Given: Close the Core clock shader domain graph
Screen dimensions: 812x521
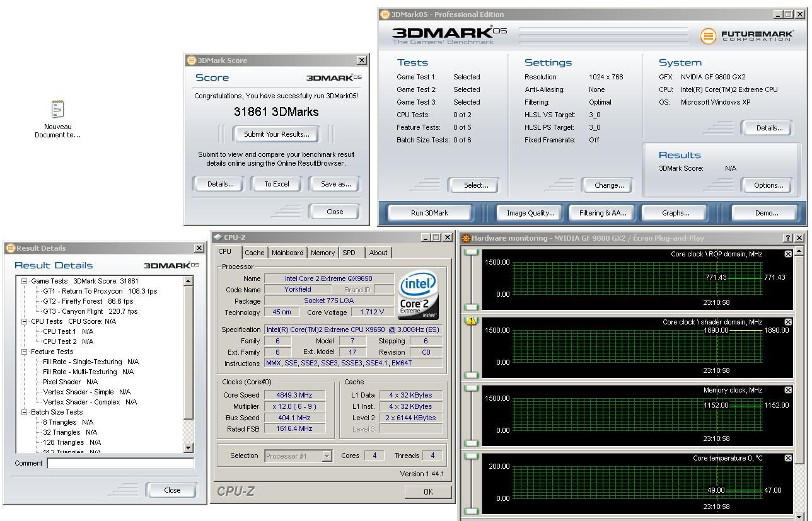Looking at the screenshot, I should tap(788, 322).
